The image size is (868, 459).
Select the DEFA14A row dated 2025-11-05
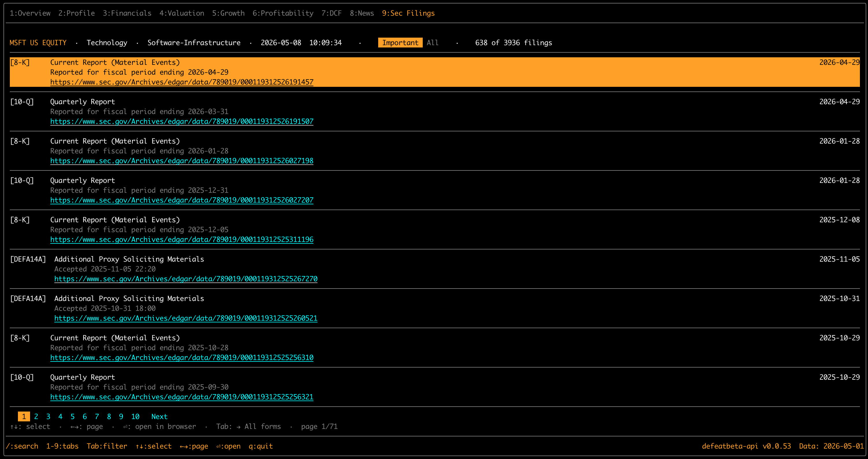tap(435, 269)
